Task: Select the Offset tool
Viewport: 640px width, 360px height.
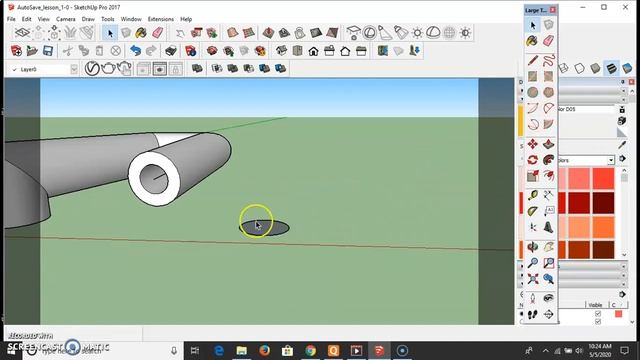Action: coord(549,176)
